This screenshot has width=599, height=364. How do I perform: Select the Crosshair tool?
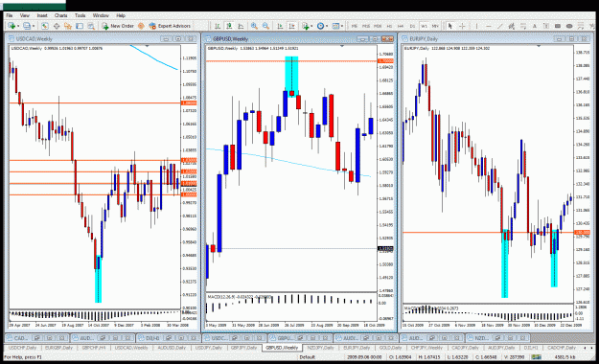tap(462, 26)
